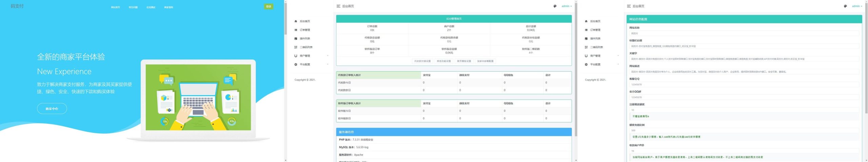This screenshot has width=868, height=162.
Task: Click the 代收款对接设置 button
Action: click(x=422, y=61)
